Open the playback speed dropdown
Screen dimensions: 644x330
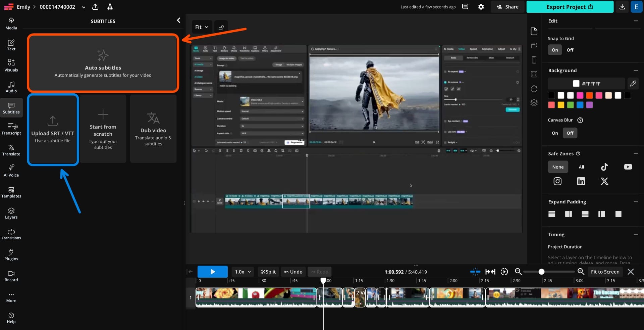[242, 272]
